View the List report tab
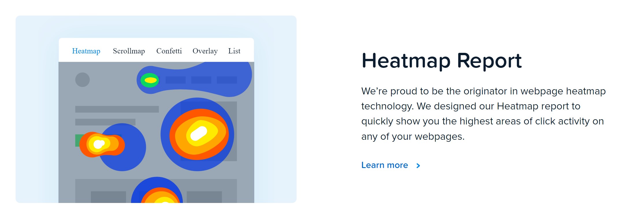The width and height of the screenshot is (644, 220). 234,51
